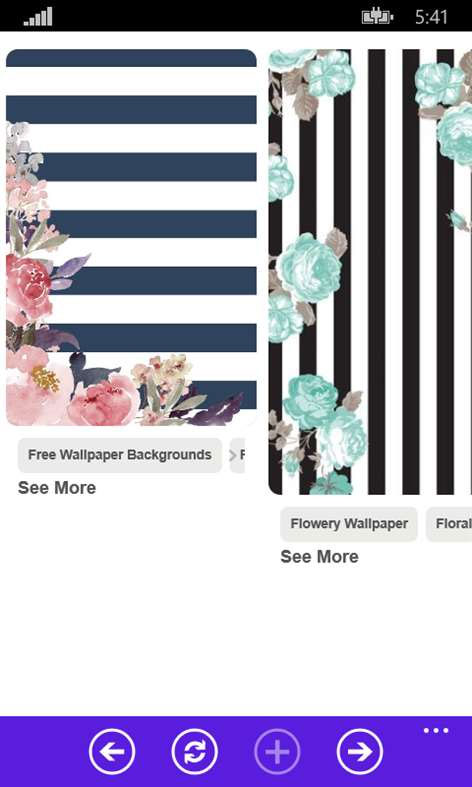Tap the 5:41 clock in status bar
This screenshot has width=472, height=787.
point(431,17)
